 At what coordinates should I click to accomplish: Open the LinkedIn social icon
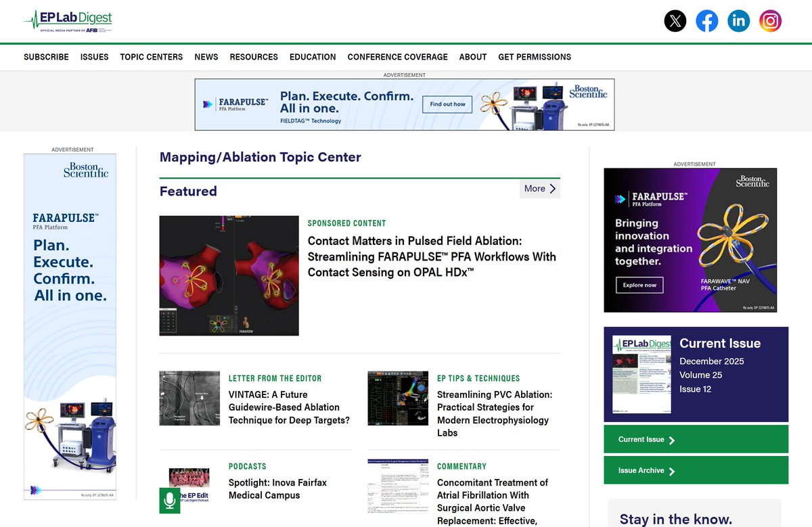tap(738, 21)
